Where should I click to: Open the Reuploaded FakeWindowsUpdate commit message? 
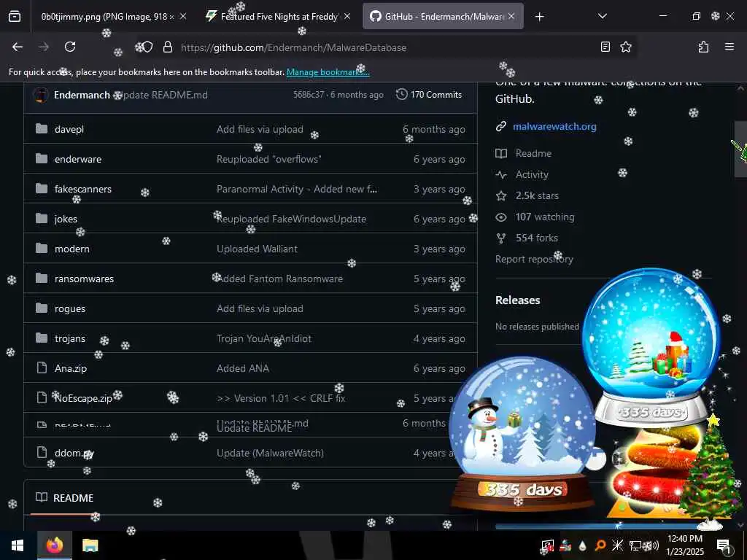pos(291,219)
